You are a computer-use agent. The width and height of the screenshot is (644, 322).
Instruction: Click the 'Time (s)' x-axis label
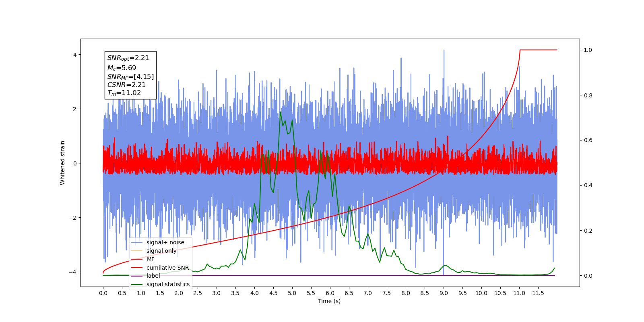(x=329, y=301)
